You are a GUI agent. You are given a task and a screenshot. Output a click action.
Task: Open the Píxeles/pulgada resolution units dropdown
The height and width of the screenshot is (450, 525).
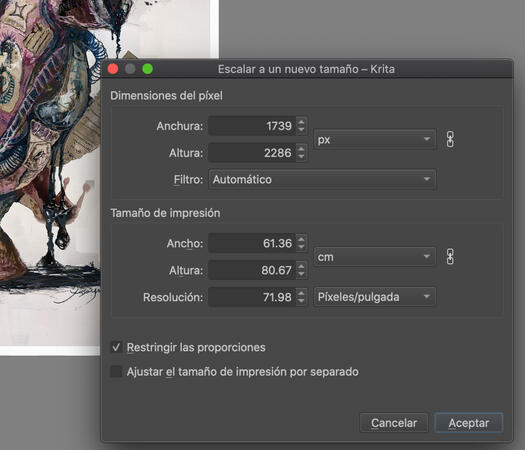[x=375, y=297]
